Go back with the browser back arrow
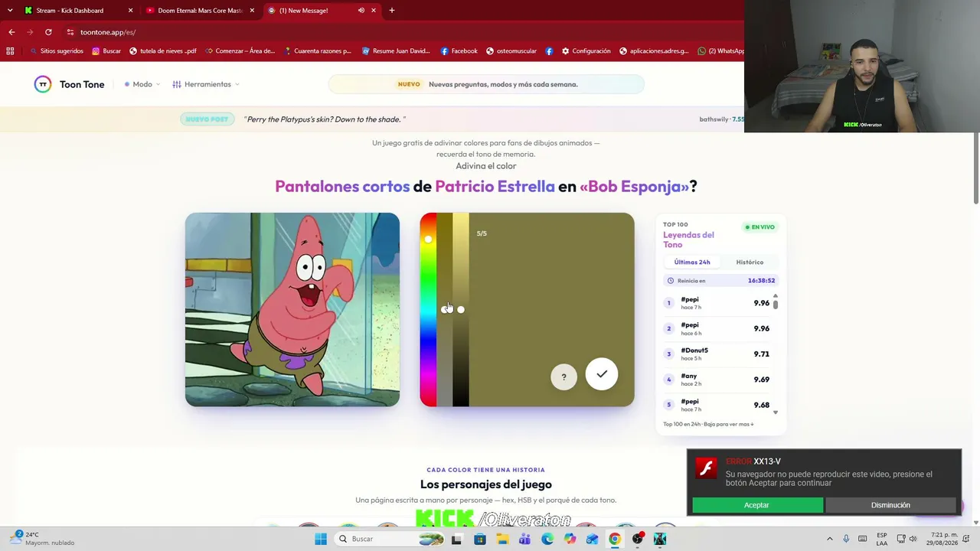The width and height of the screenshot is (980, 551). coord(11,32)
